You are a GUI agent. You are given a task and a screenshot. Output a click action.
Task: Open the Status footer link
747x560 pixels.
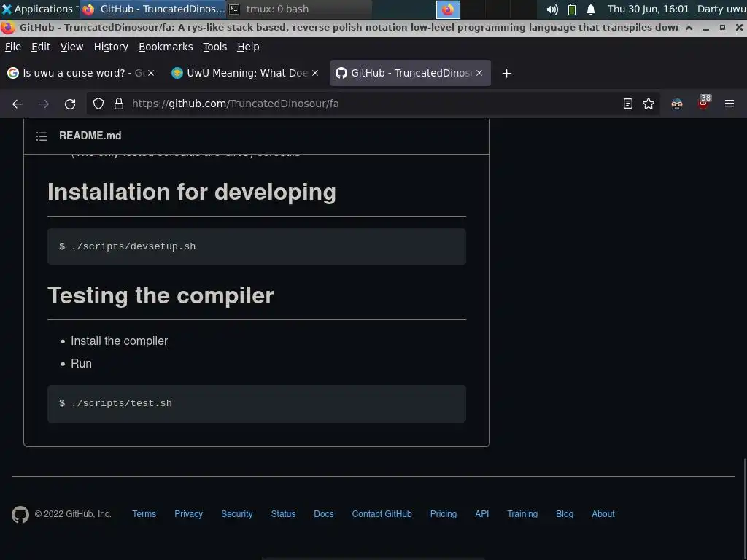(283, 514)
